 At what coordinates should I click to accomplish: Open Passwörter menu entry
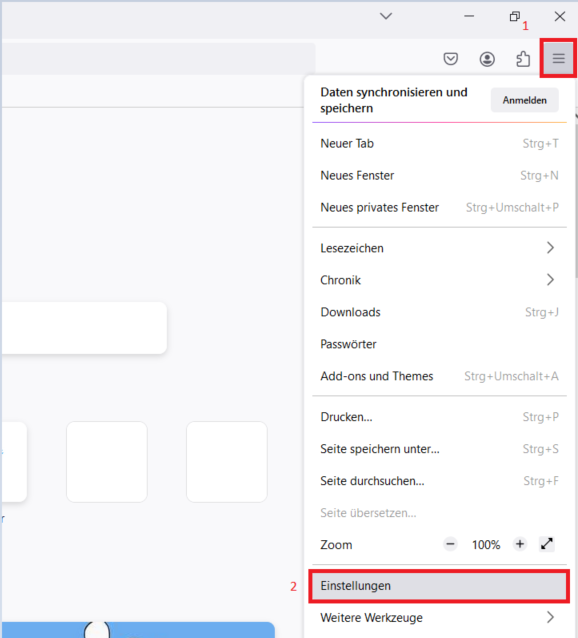click(439, 344)
